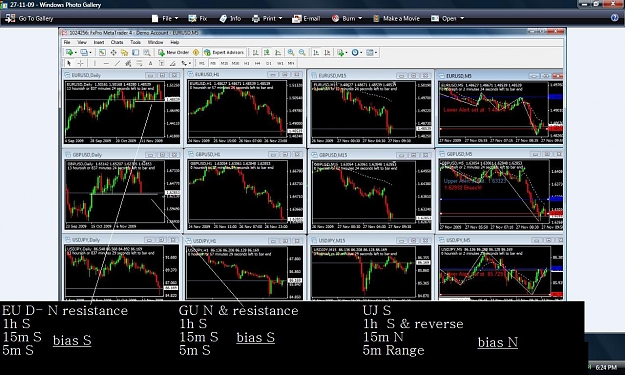Activate the GBPUSD,H1 chart window title

(x=207, y=154)
